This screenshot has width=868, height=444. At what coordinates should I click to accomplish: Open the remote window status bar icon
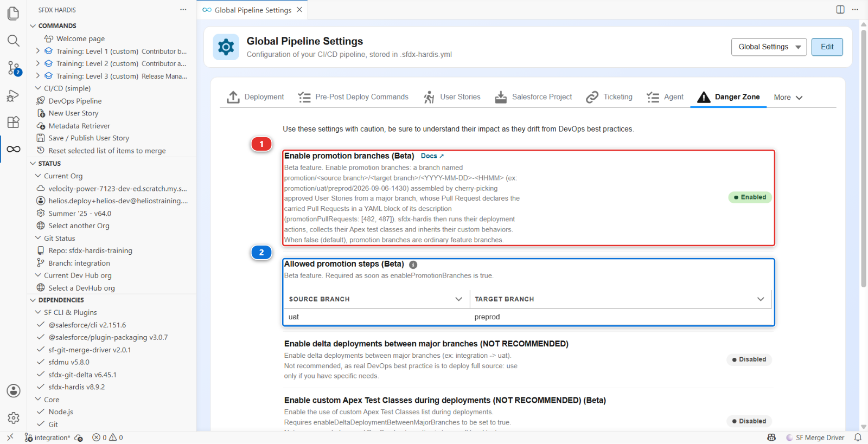[x=10, y=437]
